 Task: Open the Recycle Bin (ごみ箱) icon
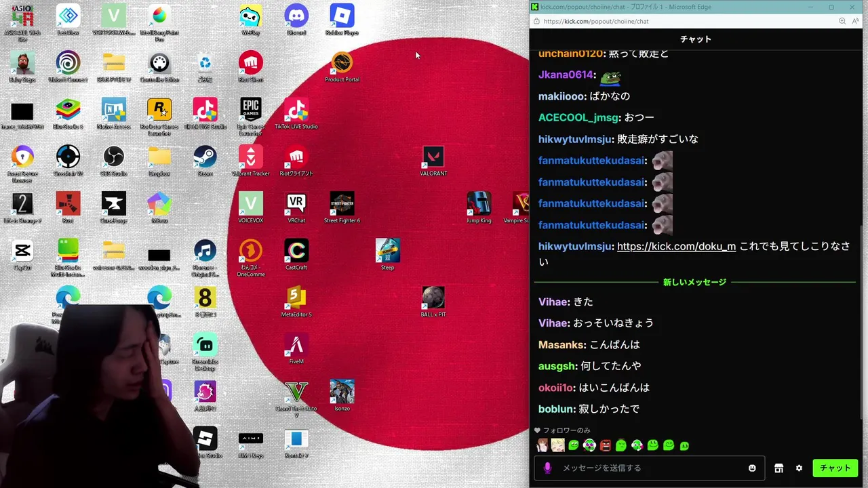point(205,66)
